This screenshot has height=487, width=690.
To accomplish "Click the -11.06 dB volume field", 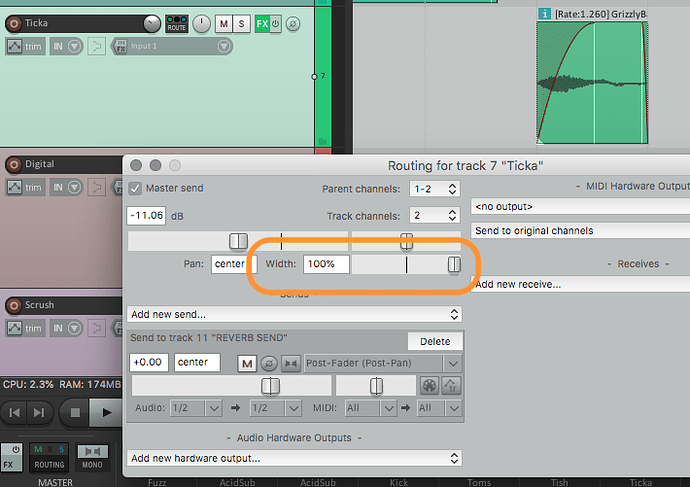I will pyautogui.click(x=147, y=216).
